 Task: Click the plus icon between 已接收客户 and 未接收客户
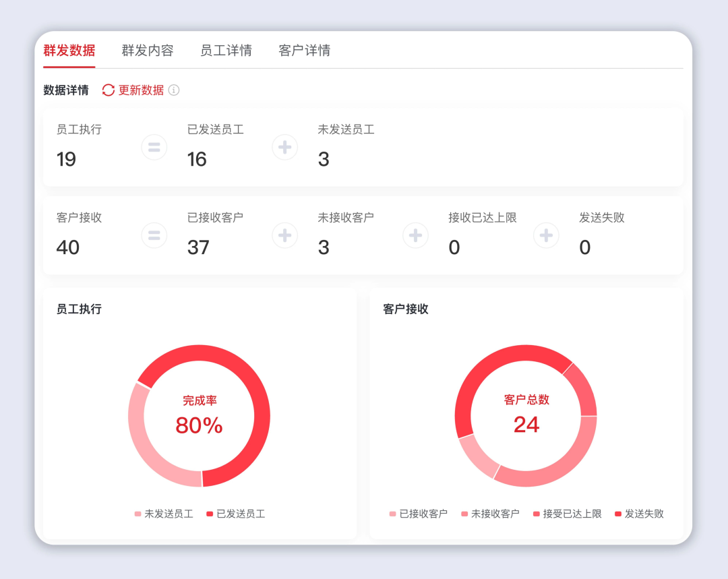[285, 235]
